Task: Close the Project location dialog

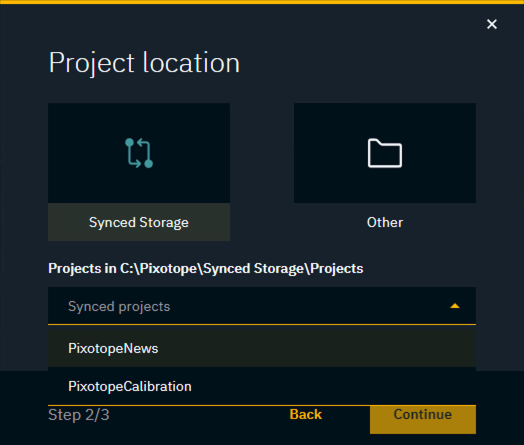Action: coord(492,24)
